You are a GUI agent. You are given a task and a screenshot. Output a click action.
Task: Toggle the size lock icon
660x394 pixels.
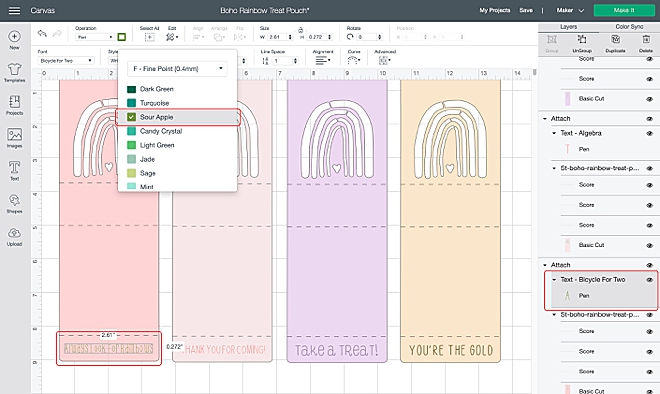pyautogui.click(x=301, y=30)
